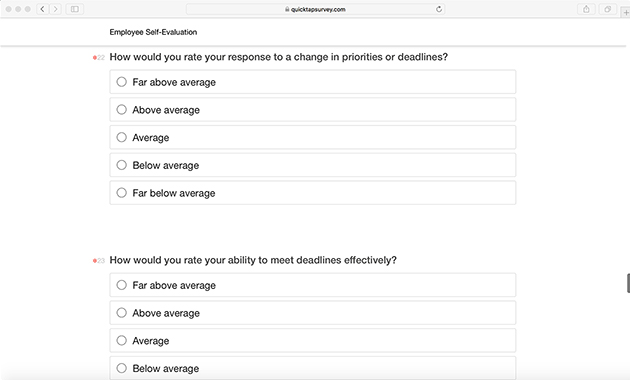The height and width of the screenshot is (380, 630).
Task: Pick Average for meeting deadlines question
Action: (x=313, y=341)
